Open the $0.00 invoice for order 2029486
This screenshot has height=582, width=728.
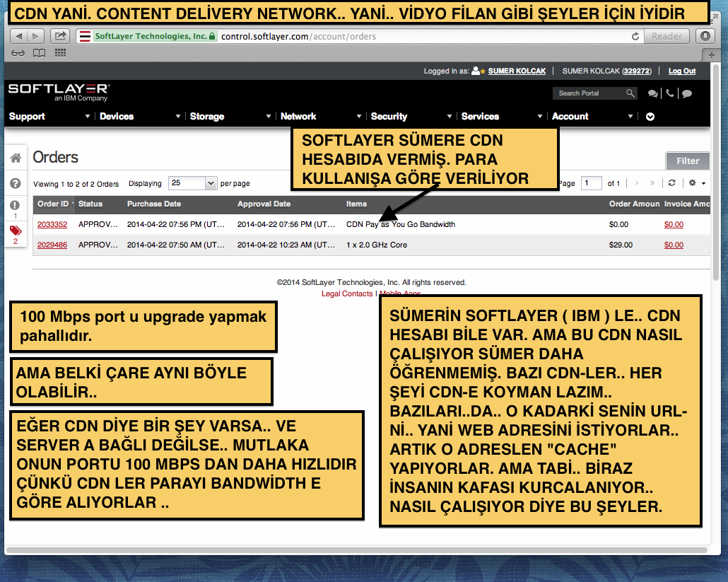click(674, 245)
